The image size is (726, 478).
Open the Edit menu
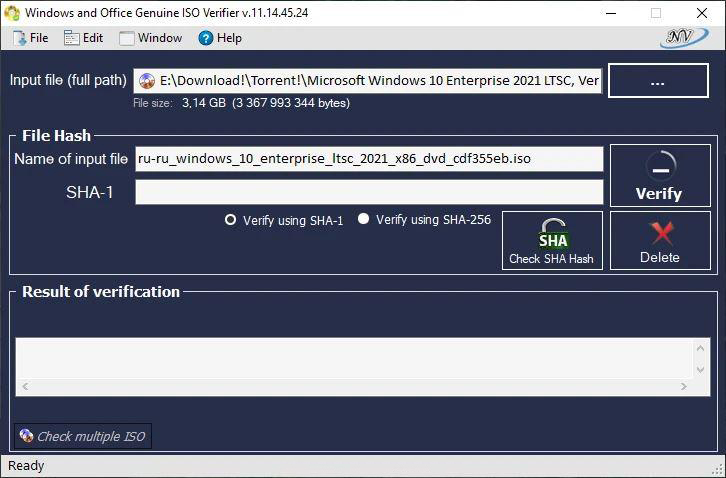(x=84, y=38)
